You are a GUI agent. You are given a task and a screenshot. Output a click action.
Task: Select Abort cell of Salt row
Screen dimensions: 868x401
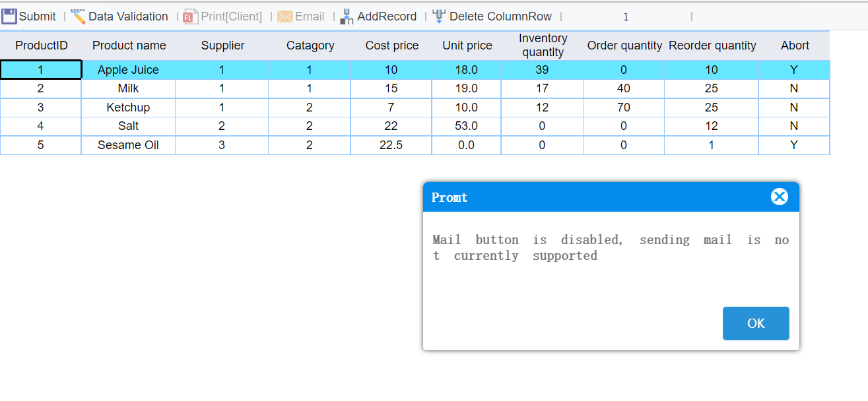pyautogui.click(x=794, y=126)
